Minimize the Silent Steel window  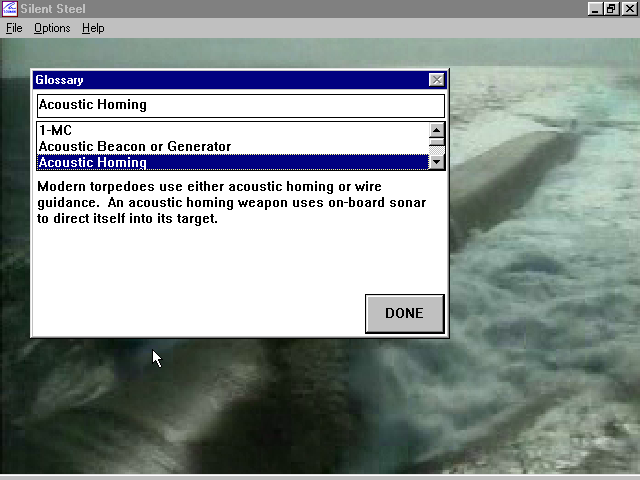pyautogui.click(x=595, y=9)
